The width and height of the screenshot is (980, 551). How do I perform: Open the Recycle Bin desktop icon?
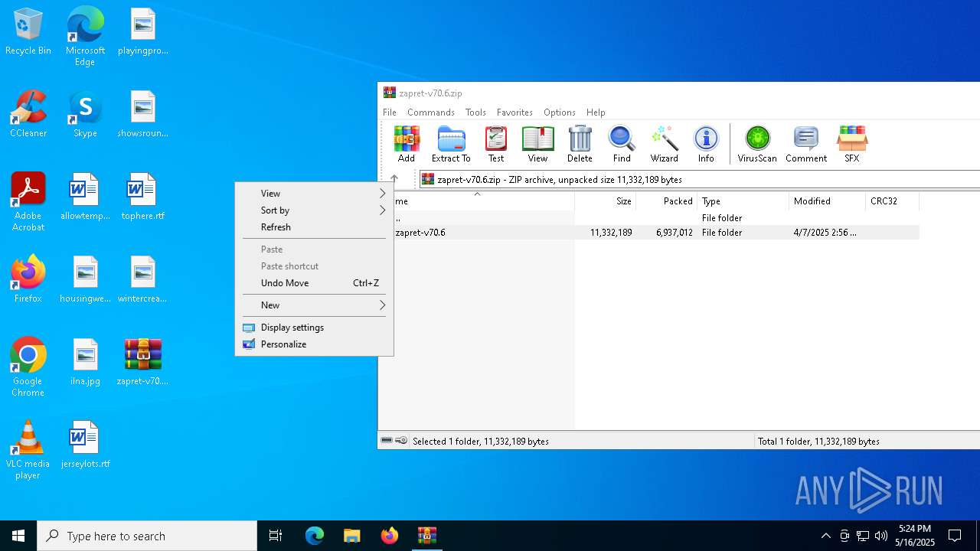coord(28,32)
